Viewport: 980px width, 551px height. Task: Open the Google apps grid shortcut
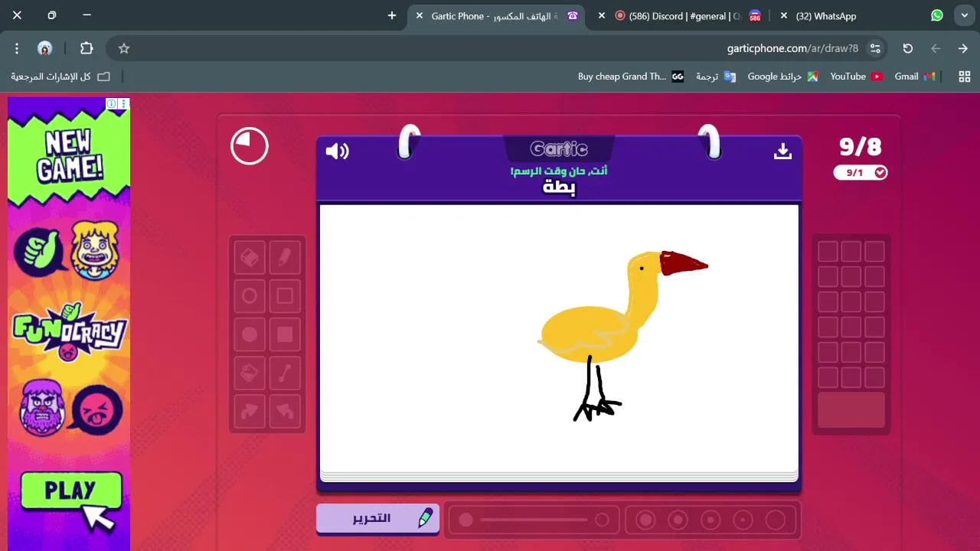click(x=965, y=77)
